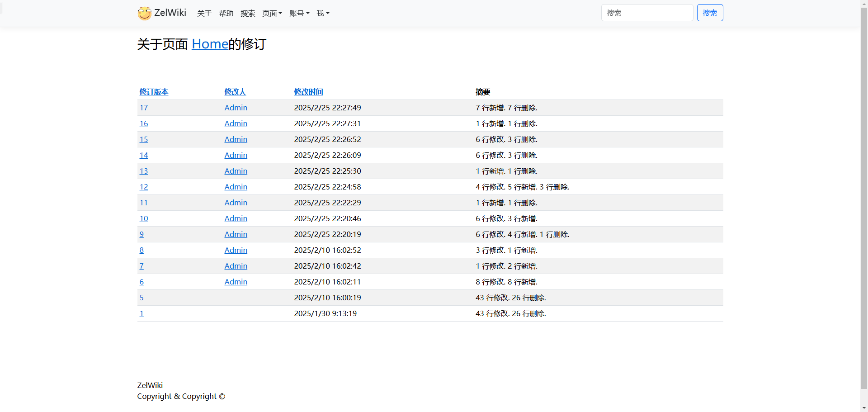Image resolution: width=868 pixels, height=412 pixels.
Task: Open the Home page link in heading
Action: pyautogui.click(x=210, y=44)
